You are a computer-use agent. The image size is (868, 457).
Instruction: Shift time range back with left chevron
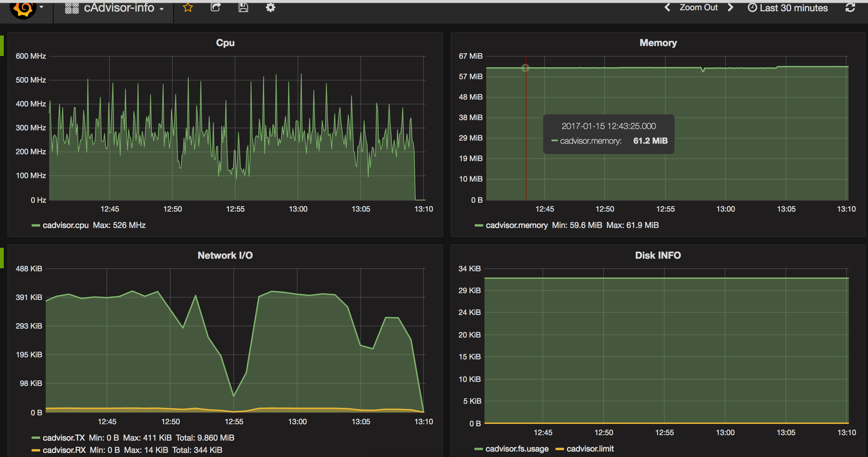click(667, 7)
